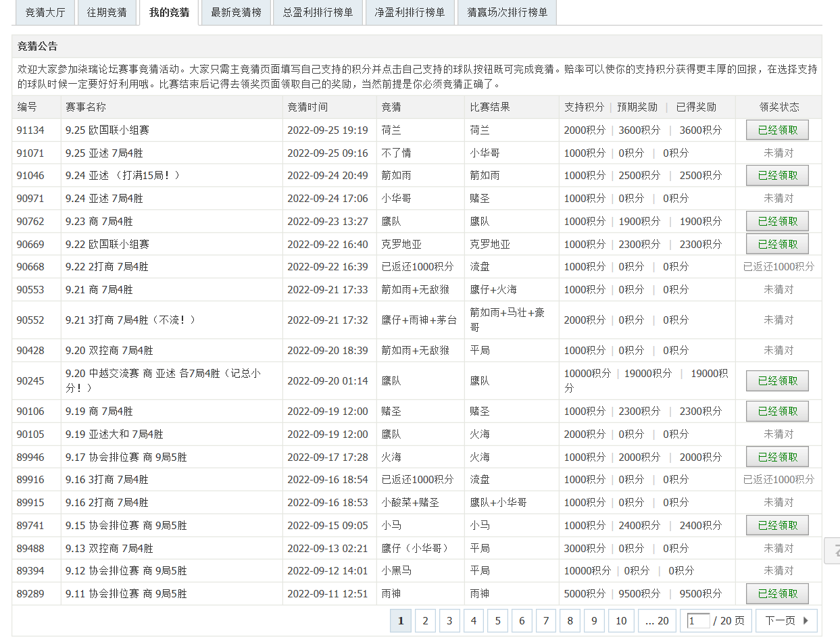Select current page 1 in pagination

click(x=401, y=621)
